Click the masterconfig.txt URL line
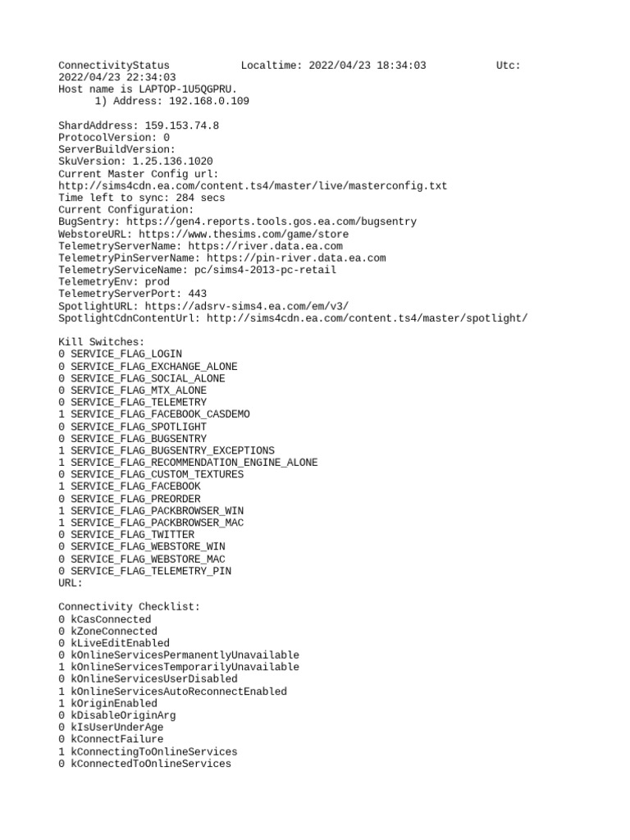 pos(253,186)
